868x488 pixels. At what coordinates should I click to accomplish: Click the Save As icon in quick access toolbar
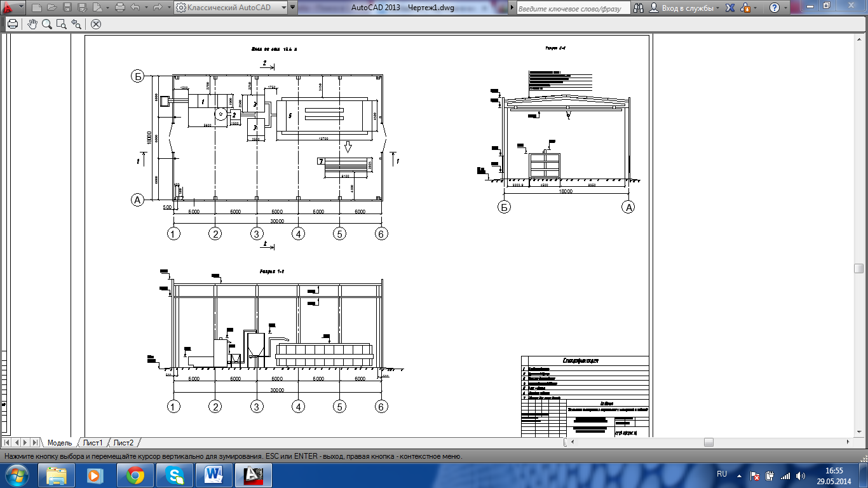82,8
